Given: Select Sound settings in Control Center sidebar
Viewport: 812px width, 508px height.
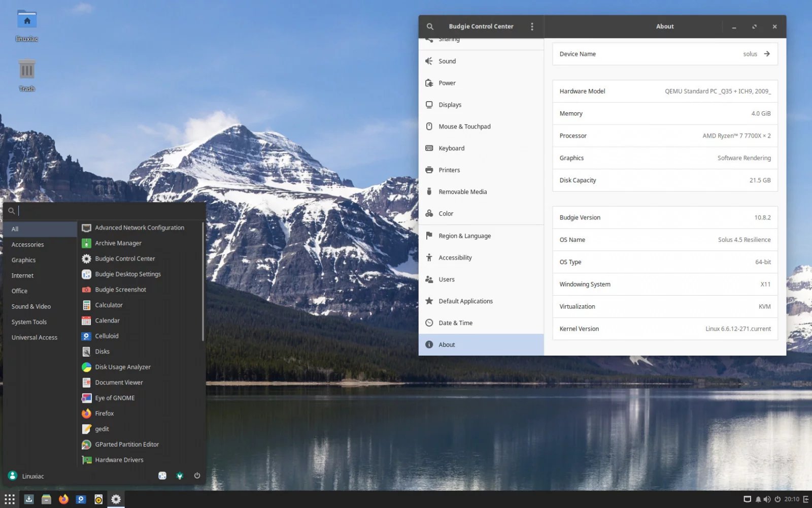Looking at the screenshot, I should [447, 61].
